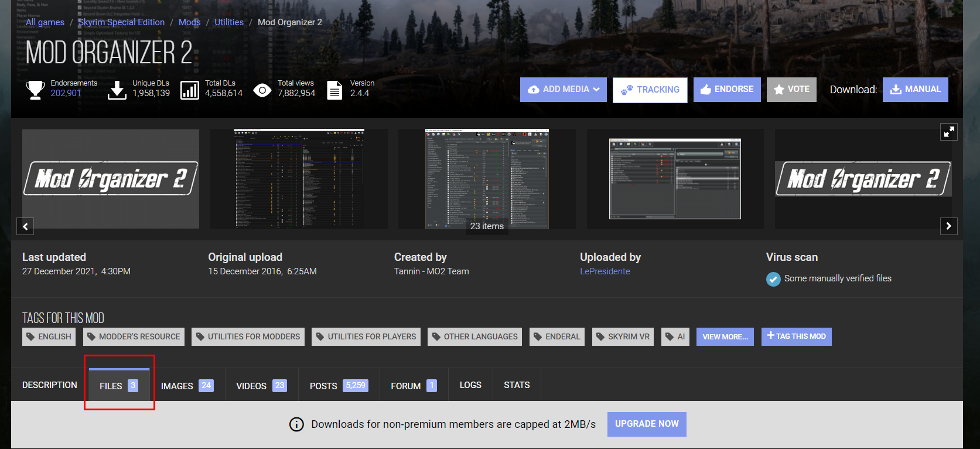Image resolution: width=980 pixels, height=449 pixels.
Task: Open the last Mod Organizer 2 logo thumbnail
Action: coord(863,179)
